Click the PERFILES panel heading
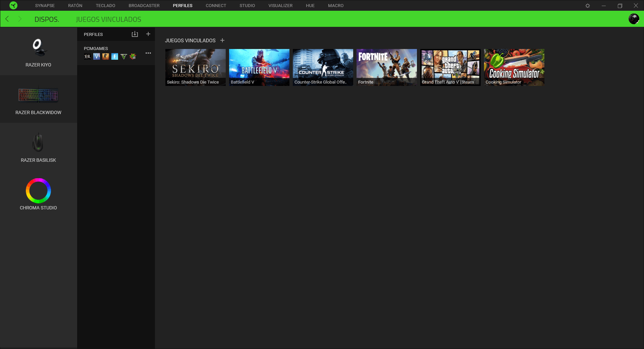 click(93, 34)
